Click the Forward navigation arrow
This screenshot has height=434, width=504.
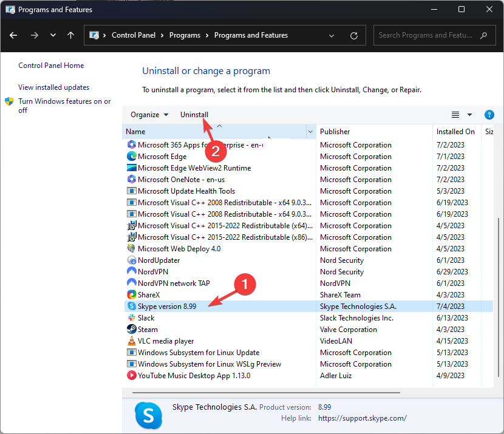[35, 35]
